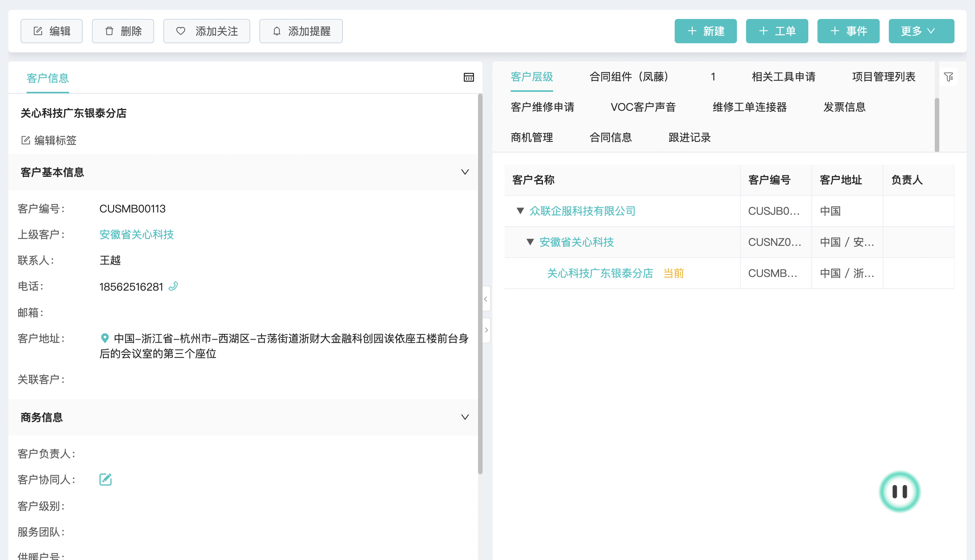Screen dimensions: 975x560
Task: Collapse left panel with left arrow handle
Action: [x=486, y=299]
